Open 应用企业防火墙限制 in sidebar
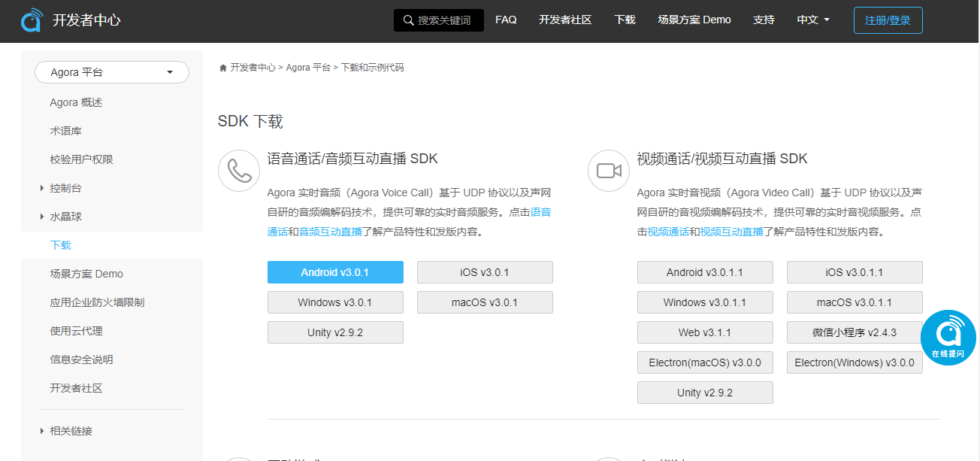 (x=97, y=302)
